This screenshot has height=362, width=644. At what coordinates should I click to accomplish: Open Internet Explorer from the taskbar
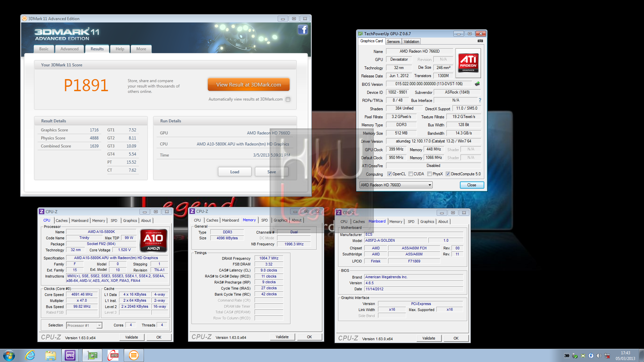[30, 355]
